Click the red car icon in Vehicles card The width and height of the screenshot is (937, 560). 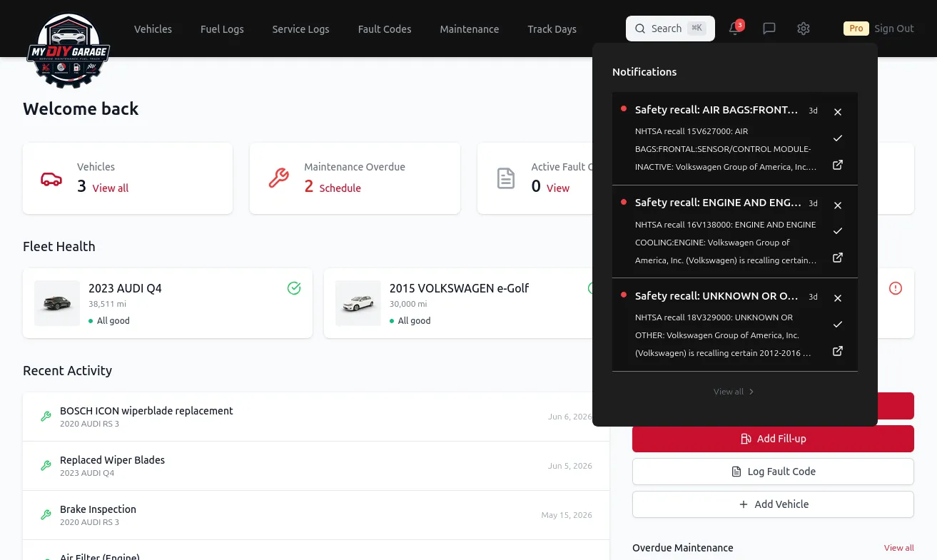(x=51, y=178)
